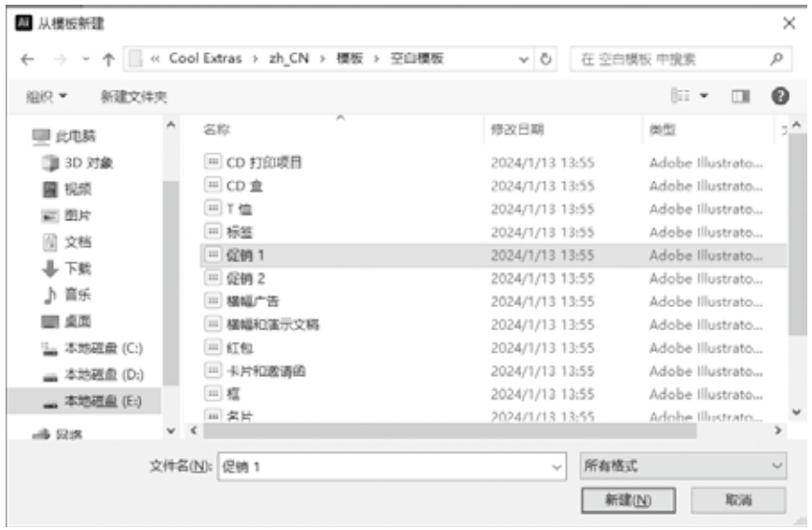812x530 pixels.
Task: Select 本地磁盘 (C:) drive
Action: point(91,348)
